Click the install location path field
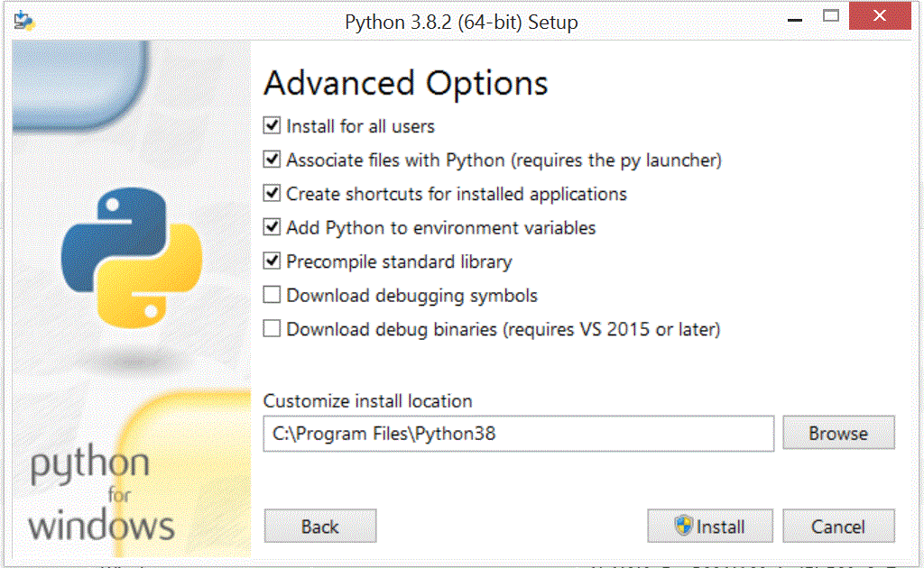The image size is (924, 568). (x=519, y=434)
